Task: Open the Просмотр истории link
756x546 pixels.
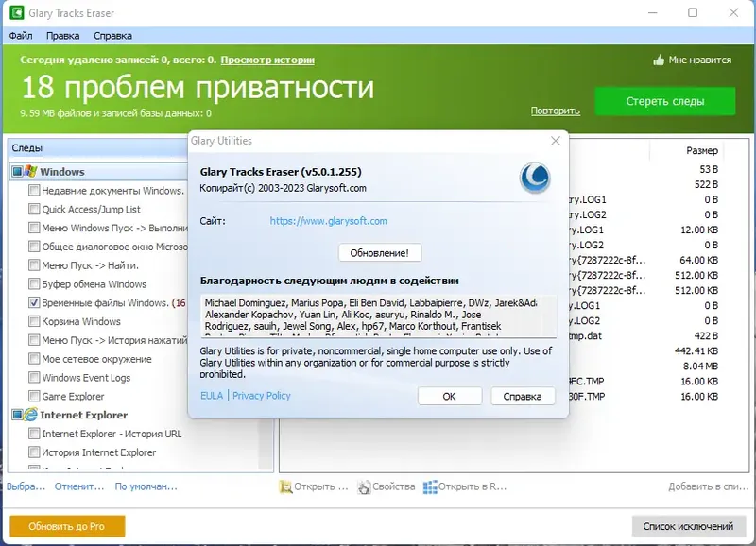Action: (267, 60)
